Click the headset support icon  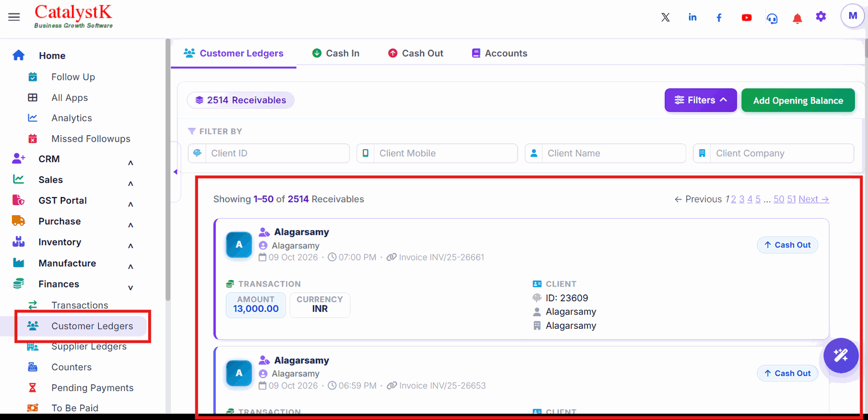point(772,18)
